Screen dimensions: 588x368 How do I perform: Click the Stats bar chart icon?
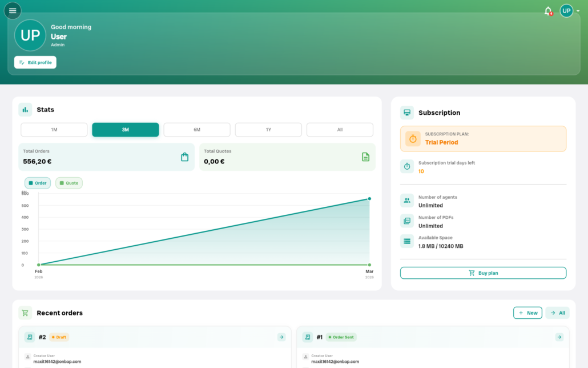25,109
